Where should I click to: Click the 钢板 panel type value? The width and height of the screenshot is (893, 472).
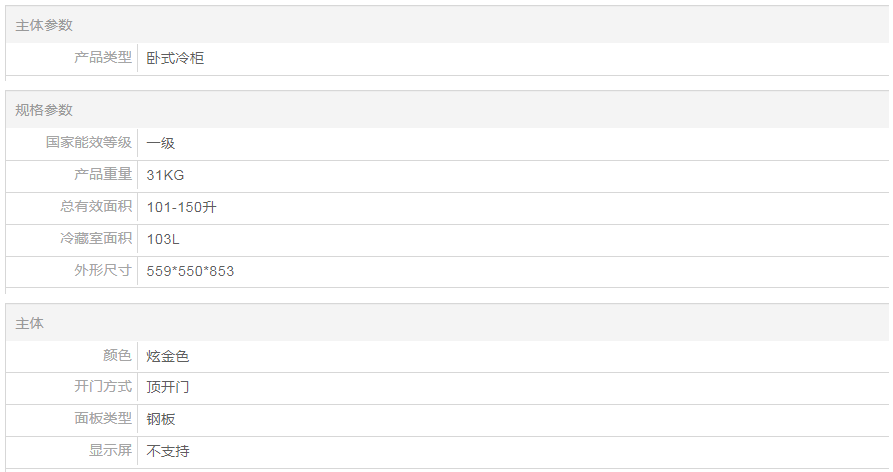[x=160, y=419]
